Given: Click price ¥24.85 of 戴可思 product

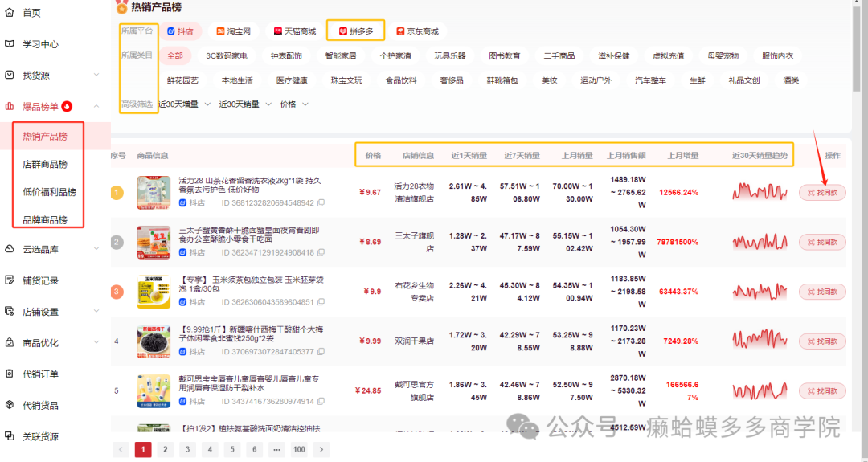Looking at the screenshot, I should pyautogui.click(x=368, y=390).
